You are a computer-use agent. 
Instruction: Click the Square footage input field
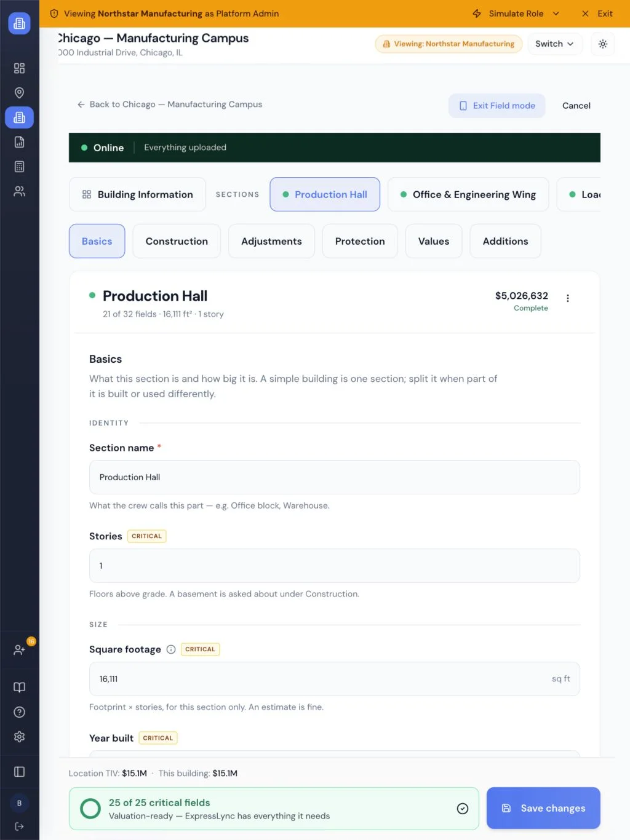pyautogui.click(x=335, y=679)
